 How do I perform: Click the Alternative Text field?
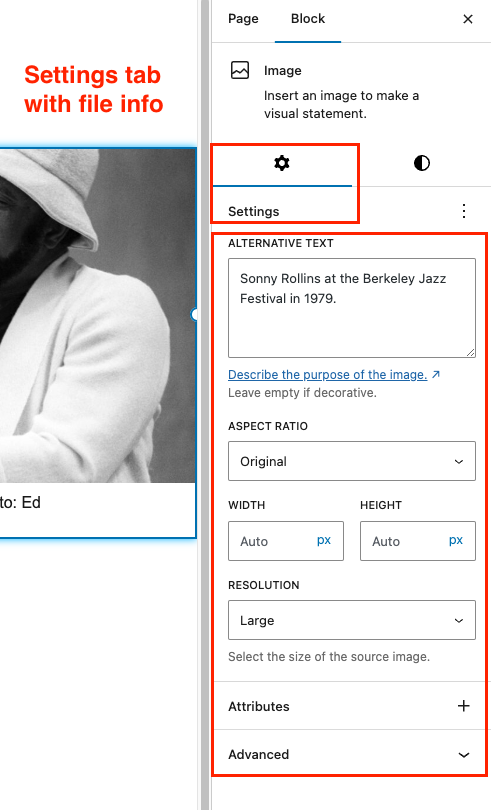[x=352, y=308]
